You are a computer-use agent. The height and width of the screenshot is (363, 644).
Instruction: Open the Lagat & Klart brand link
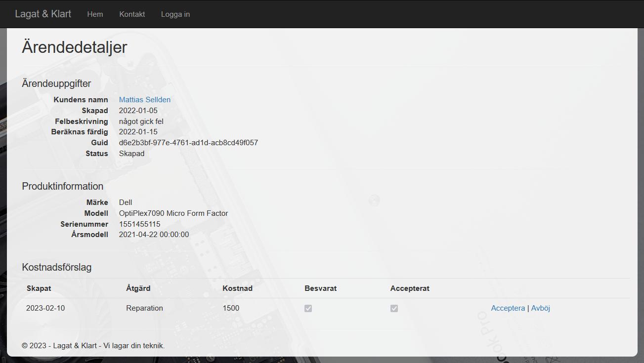43,14
